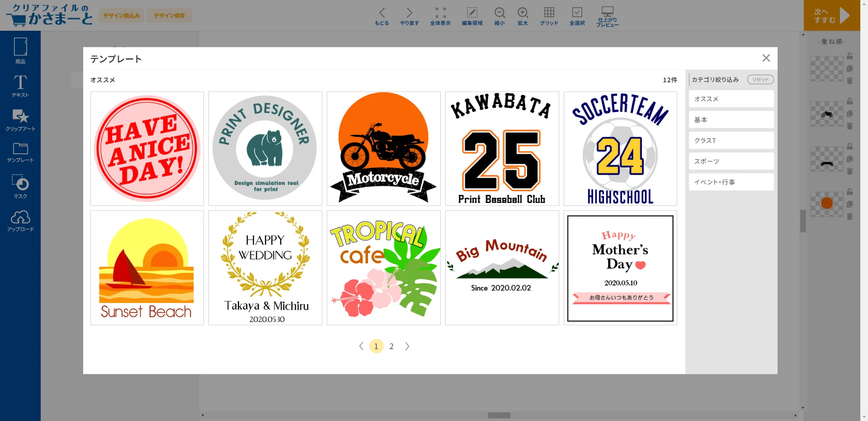The width and height of the screenshot is (868, 421).
Task: Click the canvas horizontal scrollbar thumb
Action: click(x=499, y=415)
